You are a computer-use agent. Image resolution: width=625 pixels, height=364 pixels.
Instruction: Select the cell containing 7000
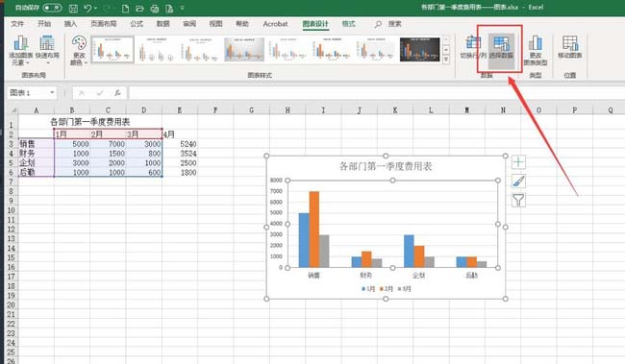coord(108,144)
